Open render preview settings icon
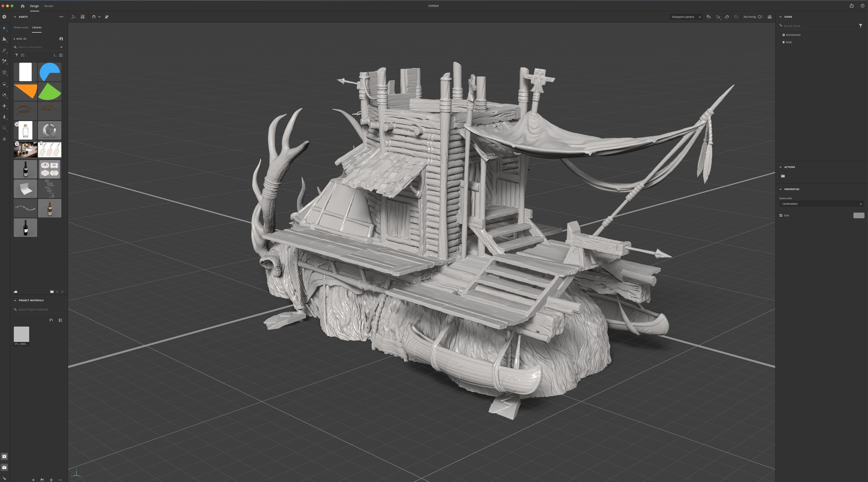The image size is (868, 482). click(x=769, y=17)
